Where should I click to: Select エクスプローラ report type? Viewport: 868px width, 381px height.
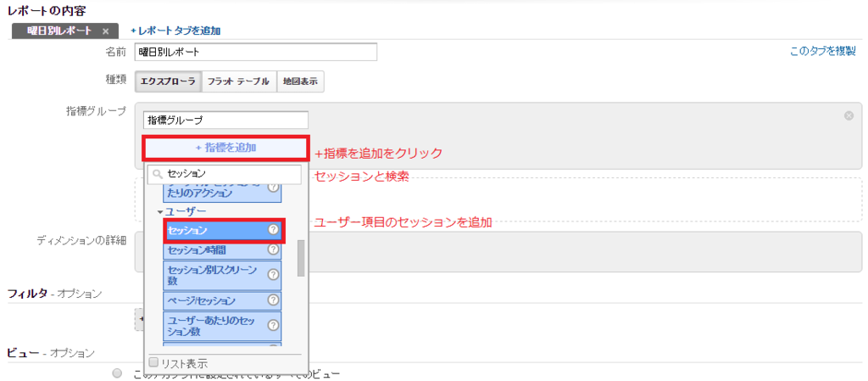click(x=169, y=81)
